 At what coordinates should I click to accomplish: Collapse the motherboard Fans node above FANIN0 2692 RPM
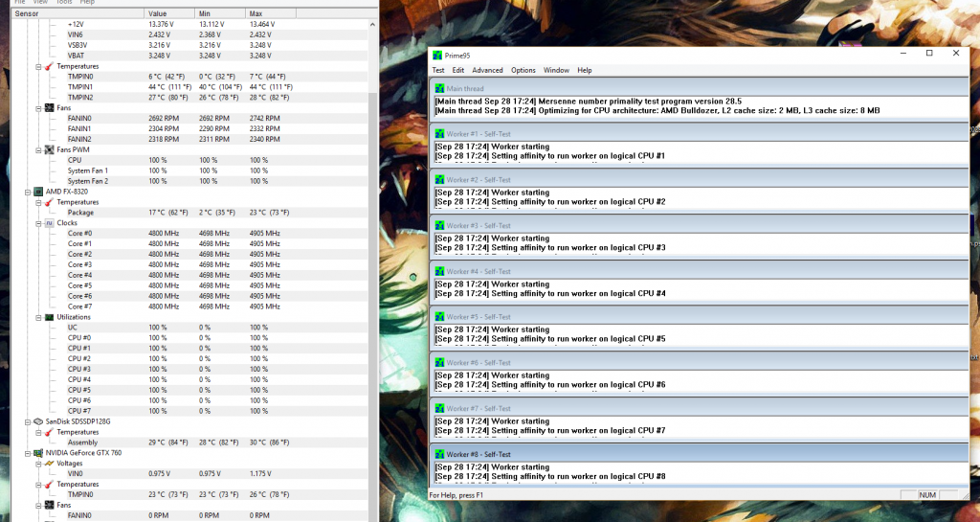(x=38, y=108)
